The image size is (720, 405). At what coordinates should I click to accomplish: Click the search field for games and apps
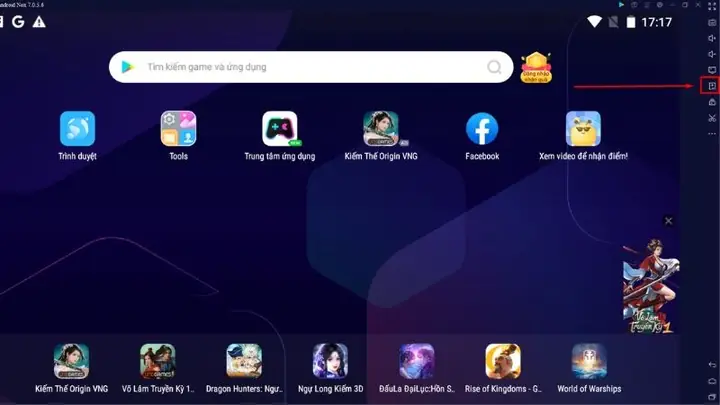(310, 67)
